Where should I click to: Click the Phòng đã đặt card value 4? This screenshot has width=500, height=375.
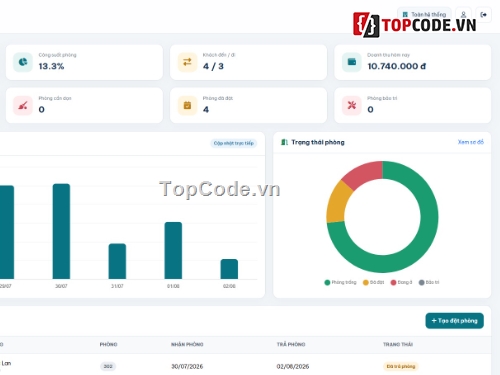point(206,109)
